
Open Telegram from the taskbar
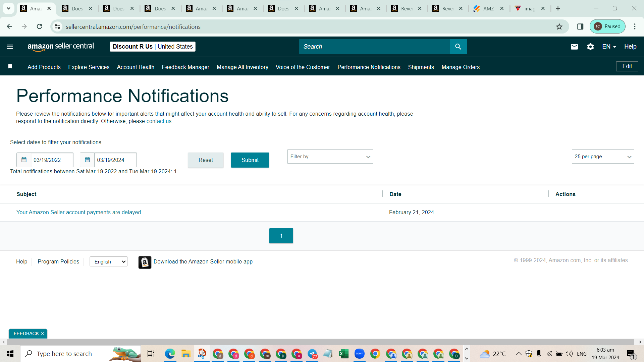tap(312, 354)
